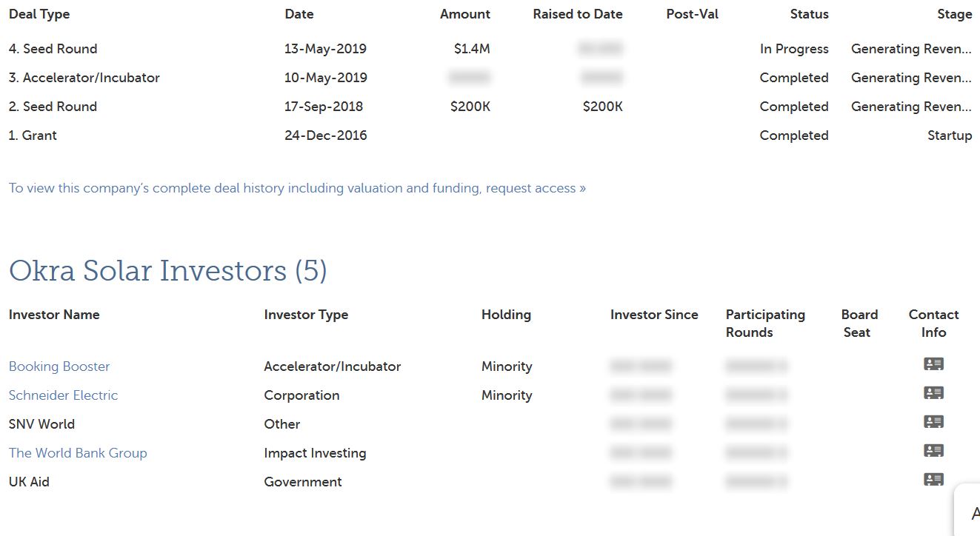Open the Booking Booster investor link

pyautogui.click(x=59, y=366)
